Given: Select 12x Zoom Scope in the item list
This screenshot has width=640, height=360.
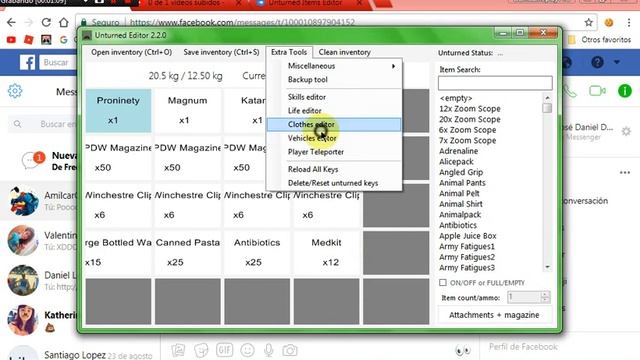Looking at the screenshot, I should pos(470,109).
